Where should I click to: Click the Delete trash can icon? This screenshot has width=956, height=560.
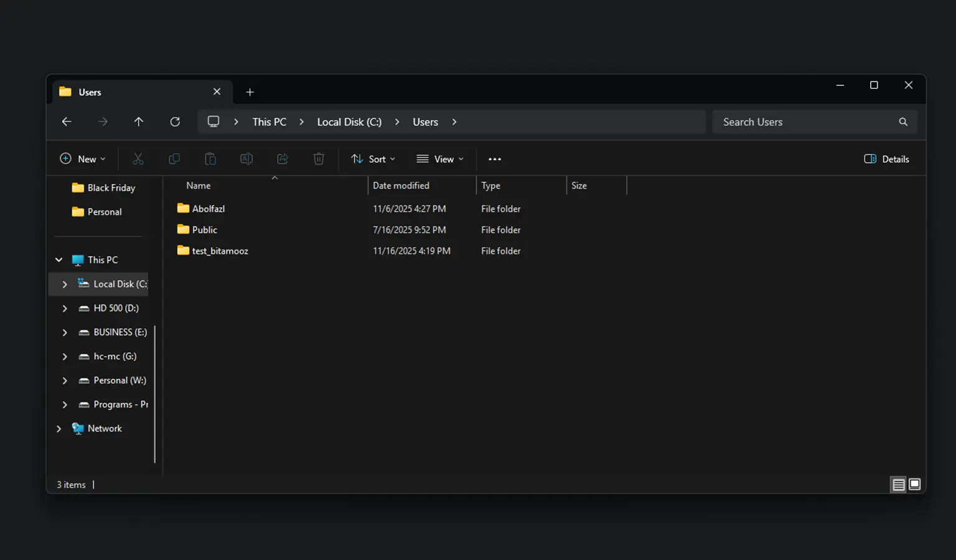319,159
